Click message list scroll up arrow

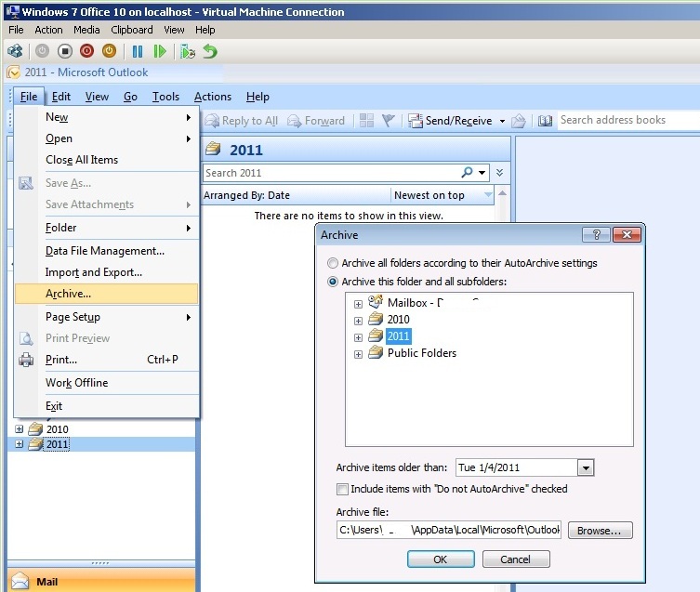click(x=502, y=193)
